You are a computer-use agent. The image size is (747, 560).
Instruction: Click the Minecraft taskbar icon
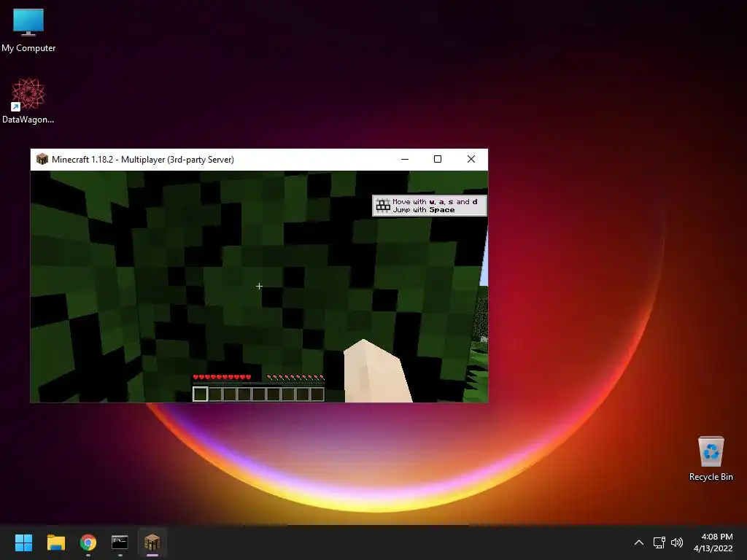click(152, 542)
